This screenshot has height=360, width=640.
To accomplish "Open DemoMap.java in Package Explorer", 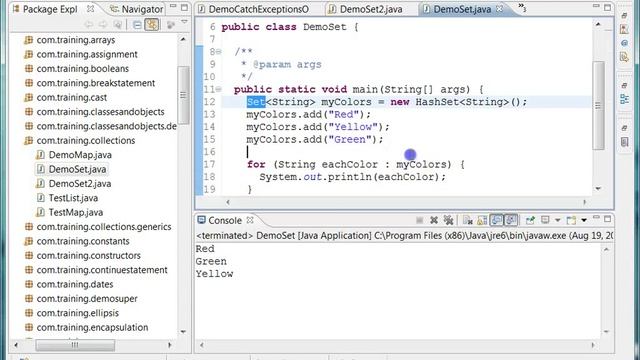I will 80,155.
